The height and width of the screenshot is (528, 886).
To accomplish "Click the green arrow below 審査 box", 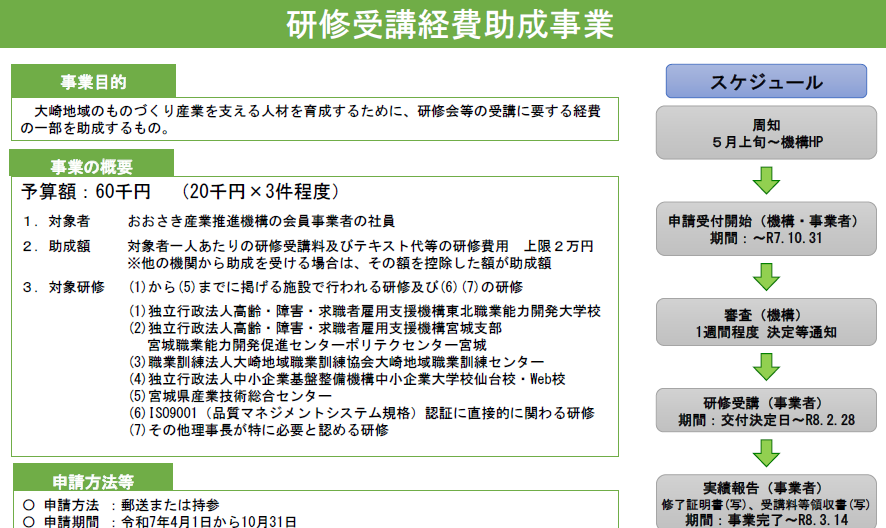I will [x=766, y=366].
